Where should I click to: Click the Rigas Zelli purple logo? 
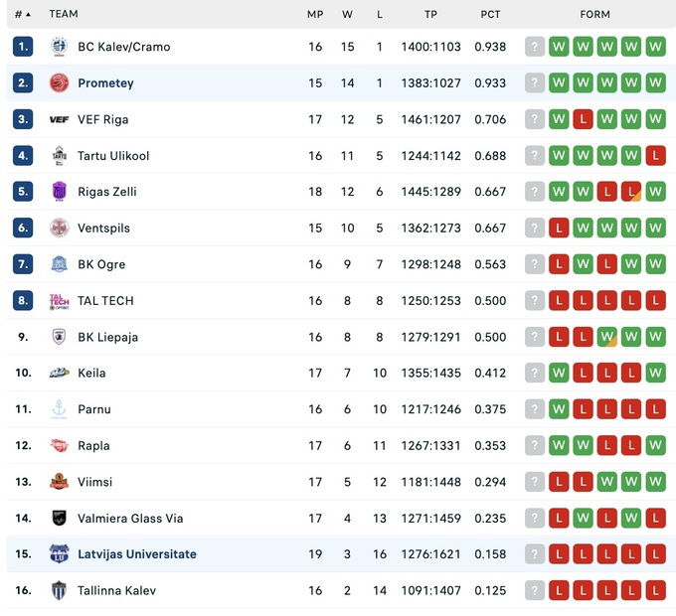[x=59, y=192]
